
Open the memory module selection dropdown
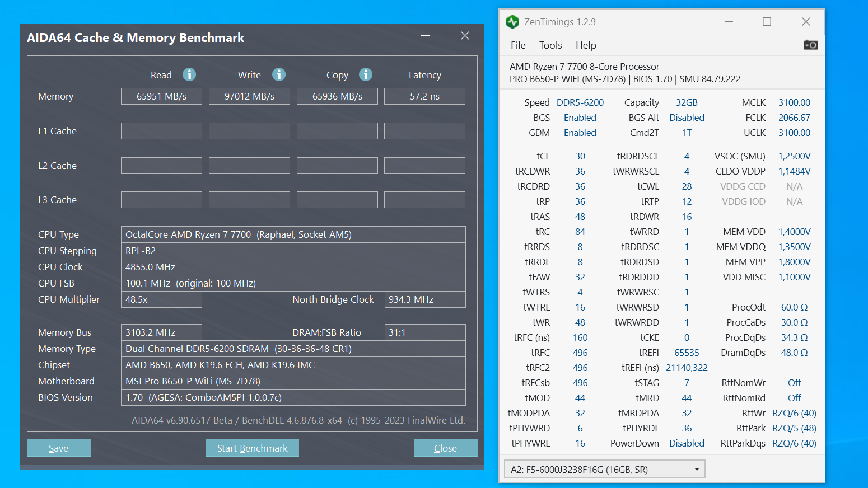pyautogui.click(x=604, y=469)
